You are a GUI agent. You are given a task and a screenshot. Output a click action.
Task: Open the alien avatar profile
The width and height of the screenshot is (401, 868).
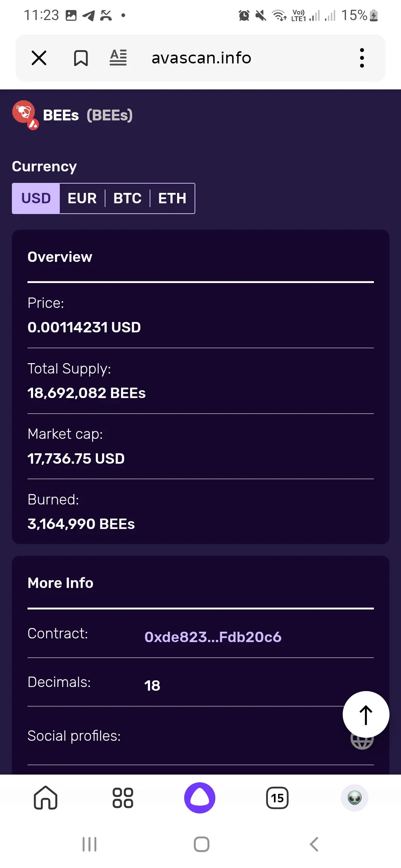click(x=355, y=798)
